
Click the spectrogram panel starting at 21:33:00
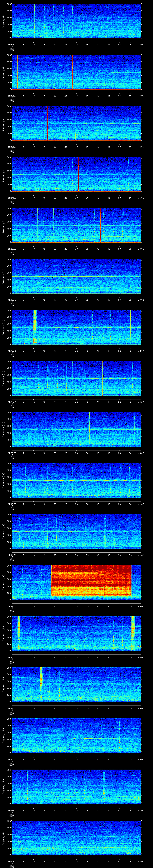click(77, 123)
